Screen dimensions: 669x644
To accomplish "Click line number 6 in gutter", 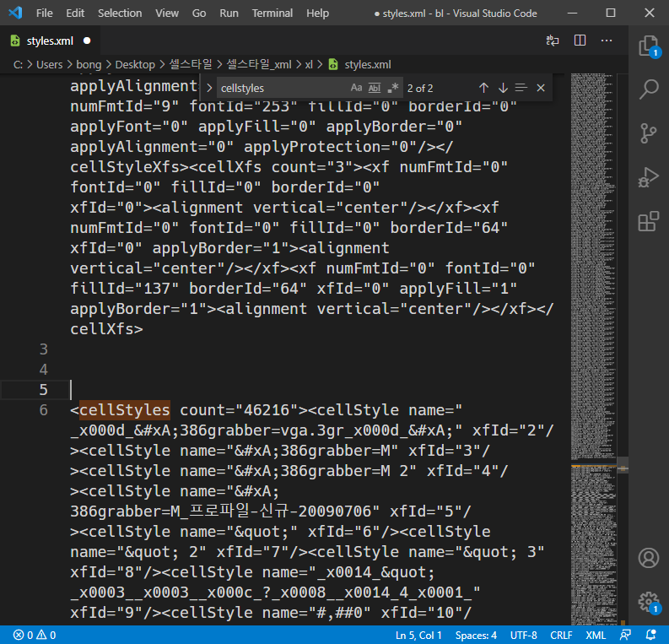I will [x=44, y=410].
